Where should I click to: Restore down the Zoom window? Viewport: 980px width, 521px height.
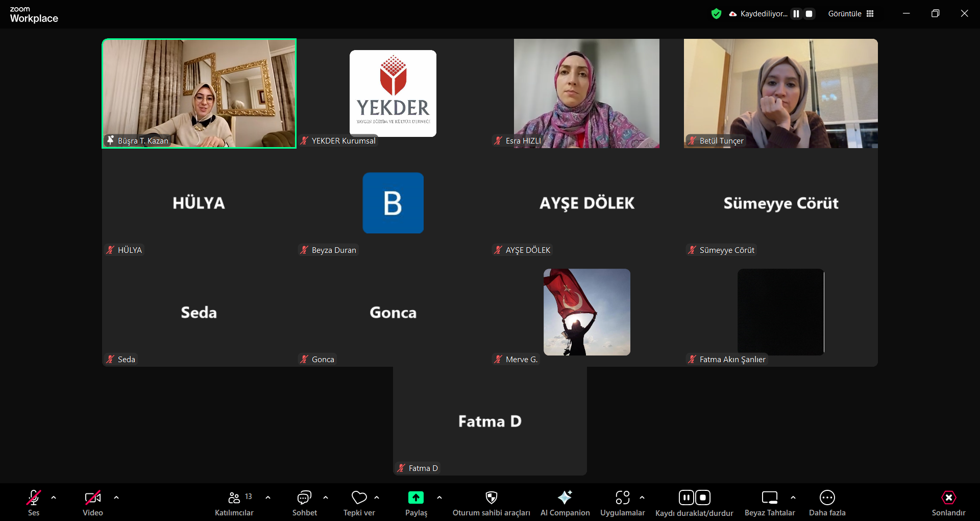coord(935,14)
